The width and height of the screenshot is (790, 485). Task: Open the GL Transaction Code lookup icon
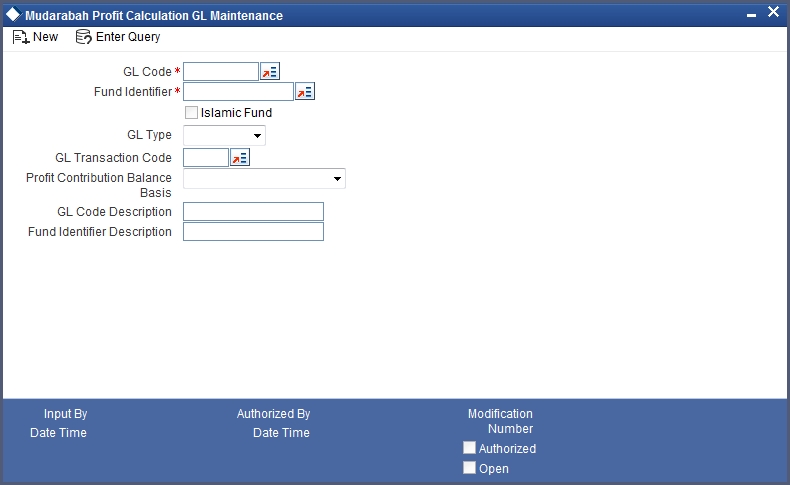point(240,158)
